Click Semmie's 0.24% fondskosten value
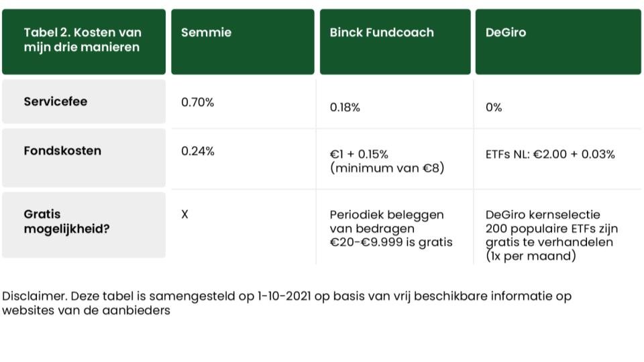644x362 pixels. tap(198, 152)
